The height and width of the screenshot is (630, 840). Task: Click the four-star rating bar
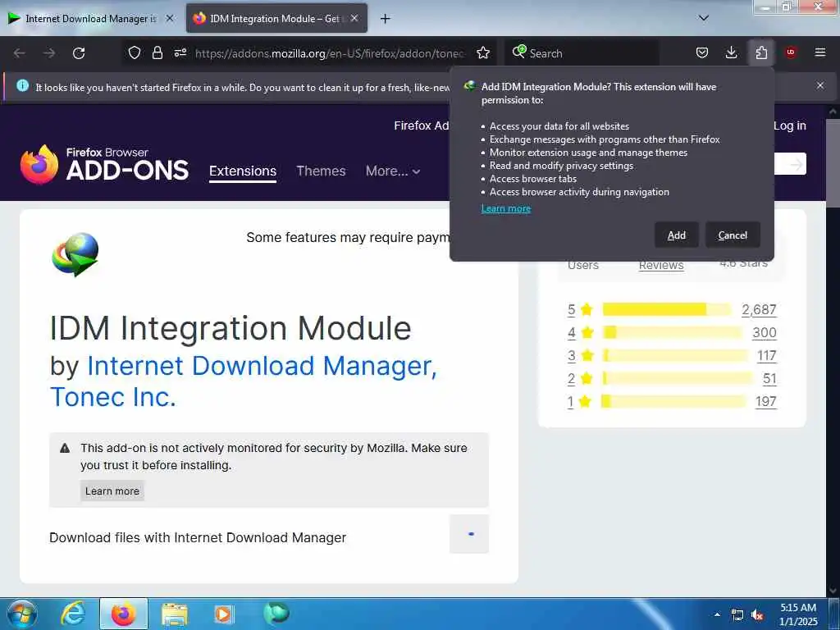(672, 332)
